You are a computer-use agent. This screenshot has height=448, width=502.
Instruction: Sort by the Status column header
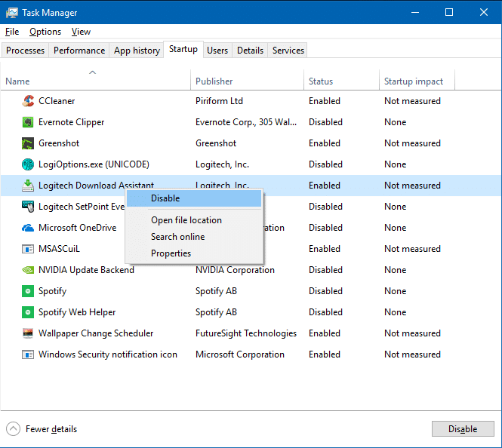(x=341, y=81)
